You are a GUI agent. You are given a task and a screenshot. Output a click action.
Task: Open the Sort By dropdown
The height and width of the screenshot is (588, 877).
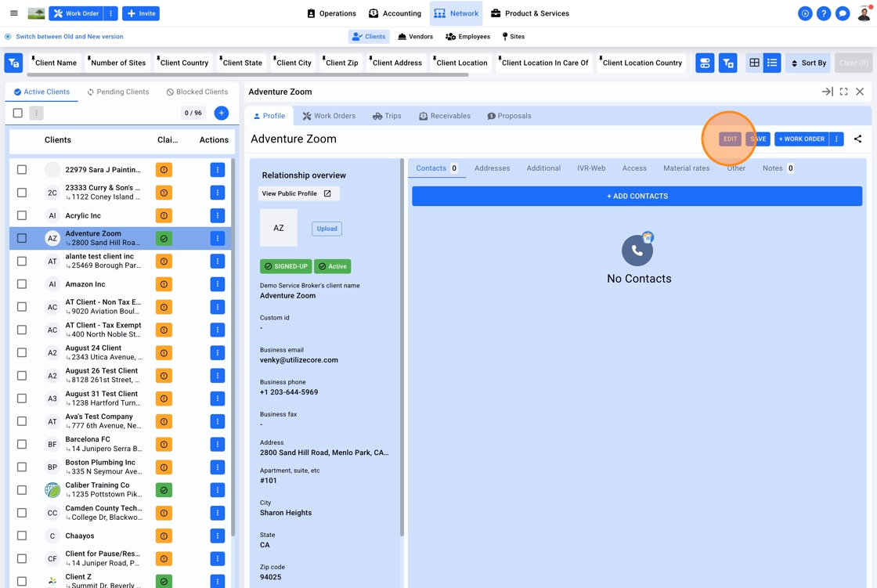point(808,63)
